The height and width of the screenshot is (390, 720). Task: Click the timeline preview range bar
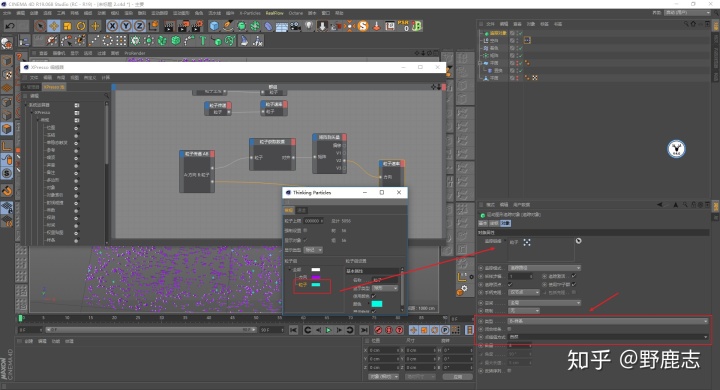(x=151, y=330)
